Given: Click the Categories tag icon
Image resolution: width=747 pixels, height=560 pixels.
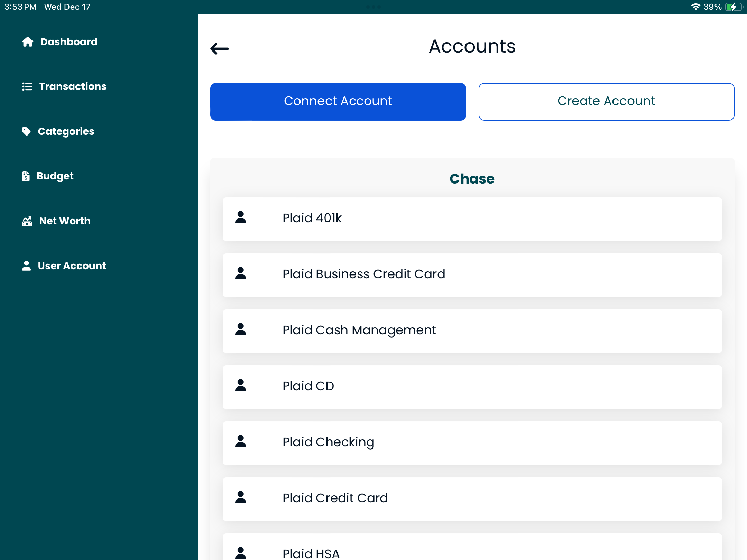Looking at the screenshot, I should (x=26, y=131).
